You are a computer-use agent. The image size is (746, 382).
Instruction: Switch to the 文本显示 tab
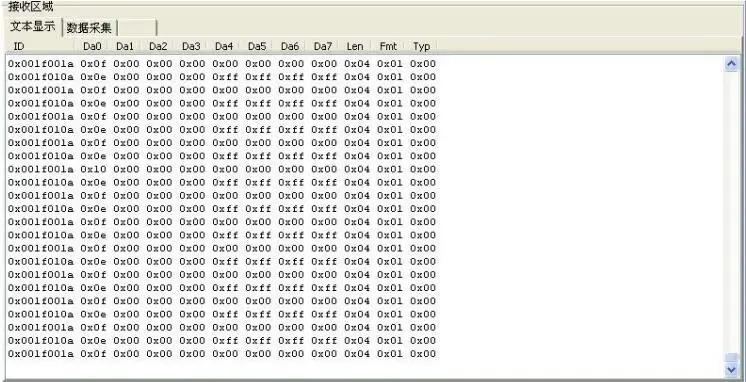tap(32, 27)
